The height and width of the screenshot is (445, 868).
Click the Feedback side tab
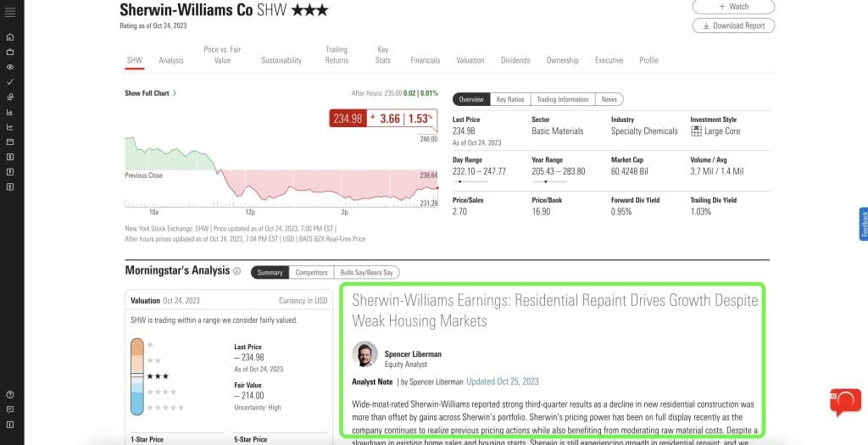click(864, 224)
